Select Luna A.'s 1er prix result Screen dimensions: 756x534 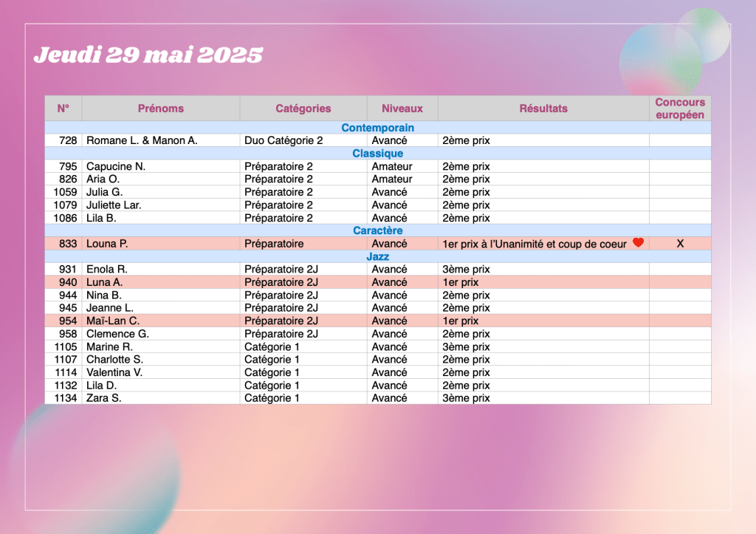tap(461, 282)
